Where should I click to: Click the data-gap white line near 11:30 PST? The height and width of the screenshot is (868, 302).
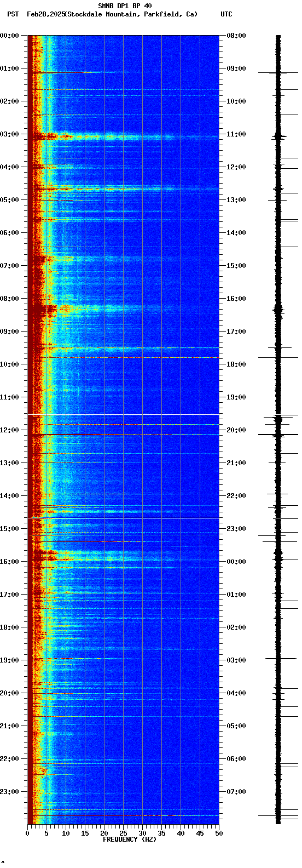(123, 415)
